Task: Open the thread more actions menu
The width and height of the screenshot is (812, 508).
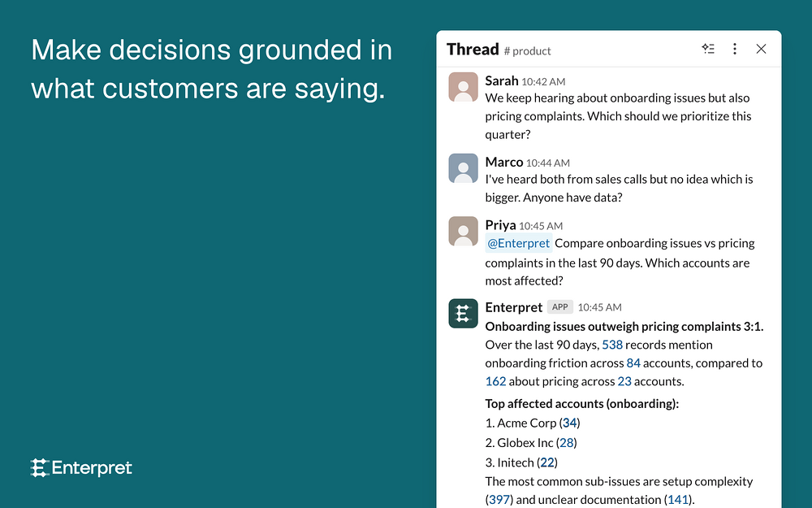Action: pyautogui.click(x=734, y=49)
